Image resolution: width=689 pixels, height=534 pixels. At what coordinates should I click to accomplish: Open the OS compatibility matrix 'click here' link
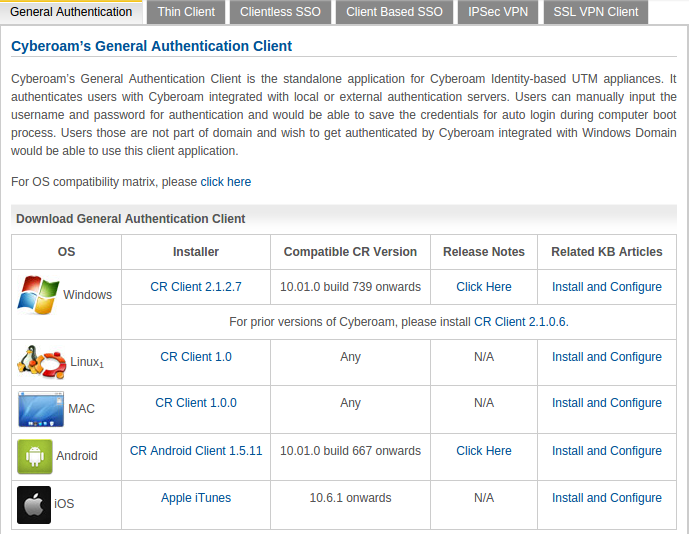click(x=226, y=182)
